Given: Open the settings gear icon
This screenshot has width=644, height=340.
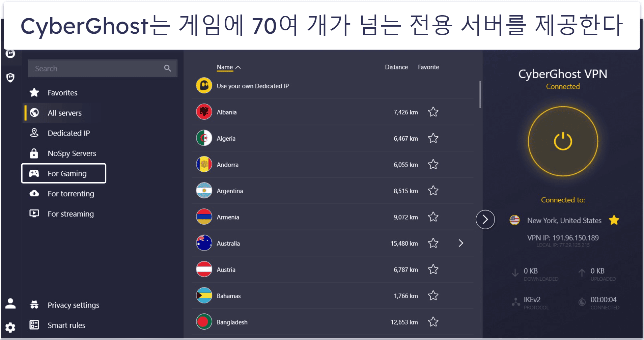Looking at the screenshot, I should 10,327.
